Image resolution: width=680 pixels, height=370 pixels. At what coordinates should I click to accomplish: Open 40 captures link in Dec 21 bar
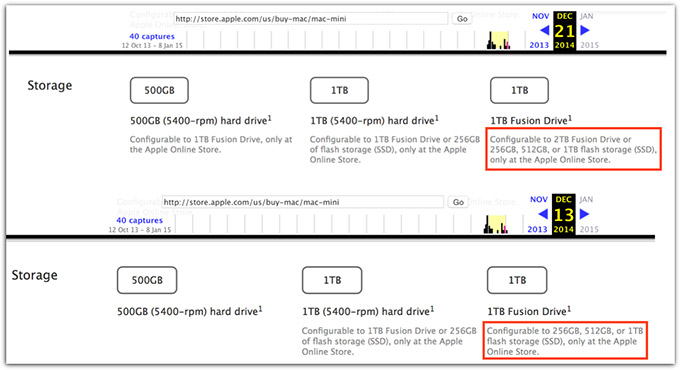152,36
